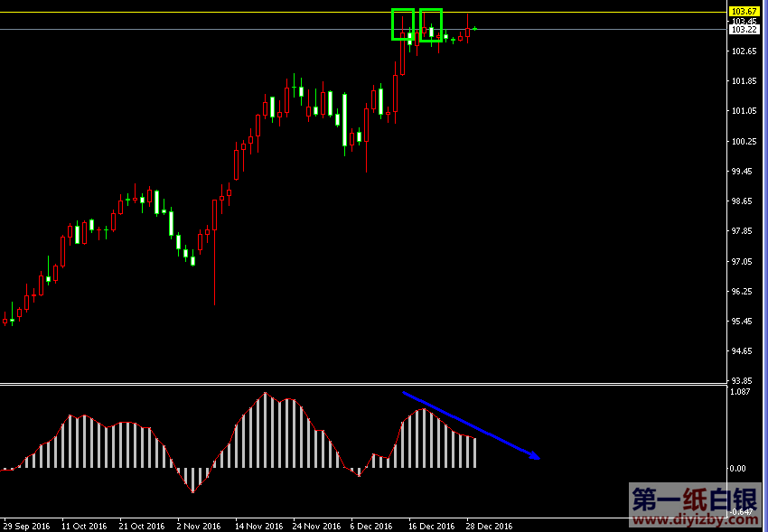Image resolution: width=768 pixels, height=532 pixels.
Task: Click the 96.25 level on price axis
Action: (x=743, y=292)
